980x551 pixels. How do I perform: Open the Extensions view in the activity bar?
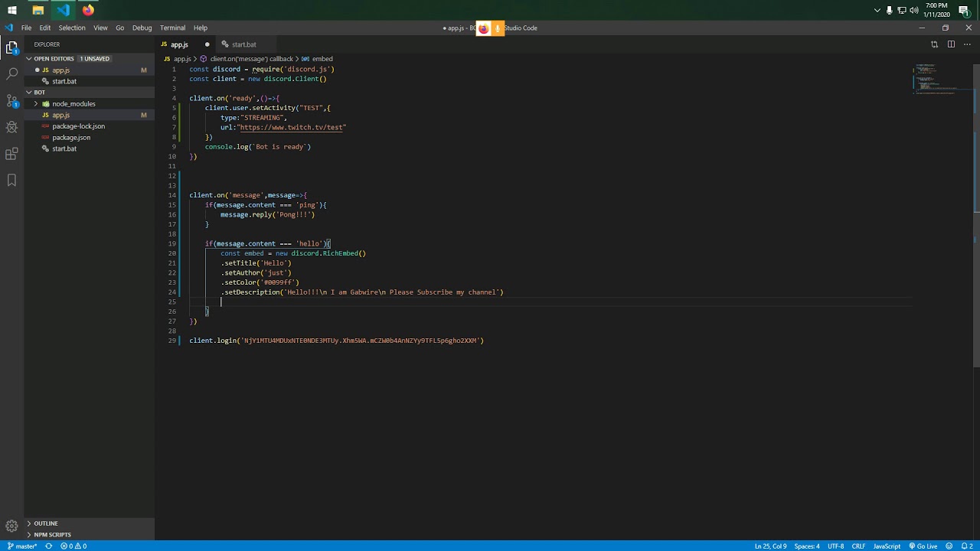11,154
